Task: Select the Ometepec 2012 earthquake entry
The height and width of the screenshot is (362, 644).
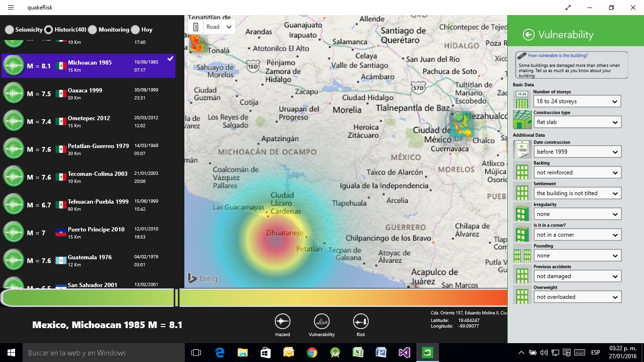Action: tap(89, 122)
